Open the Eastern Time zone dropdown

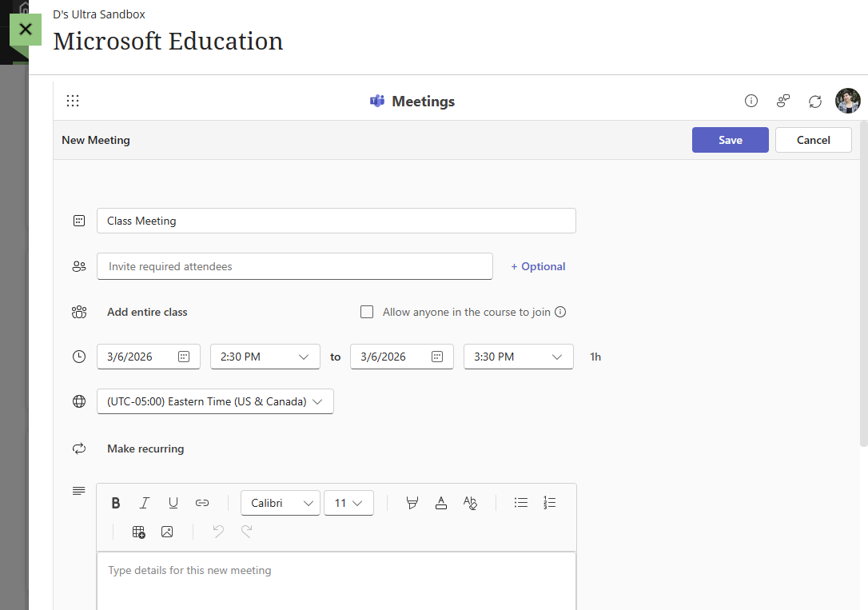pos(215,401)
